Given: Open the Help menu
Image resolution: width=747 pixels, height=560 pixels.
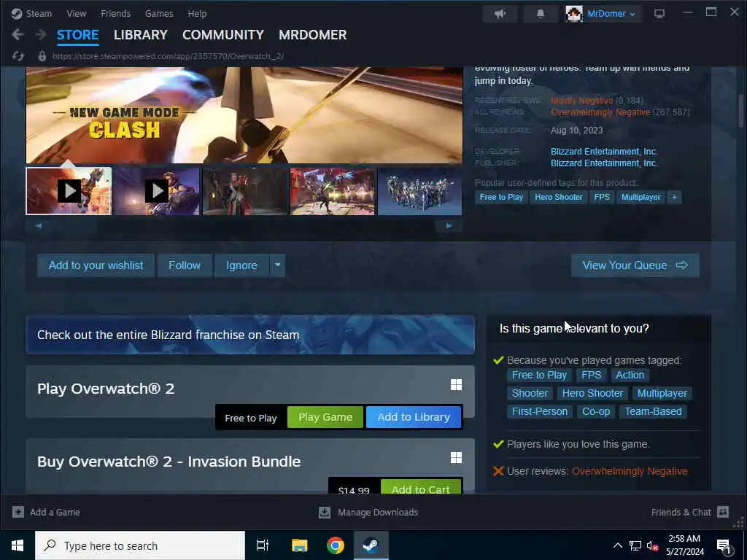Looking at the screenshot, I should (x=197, y=13).
